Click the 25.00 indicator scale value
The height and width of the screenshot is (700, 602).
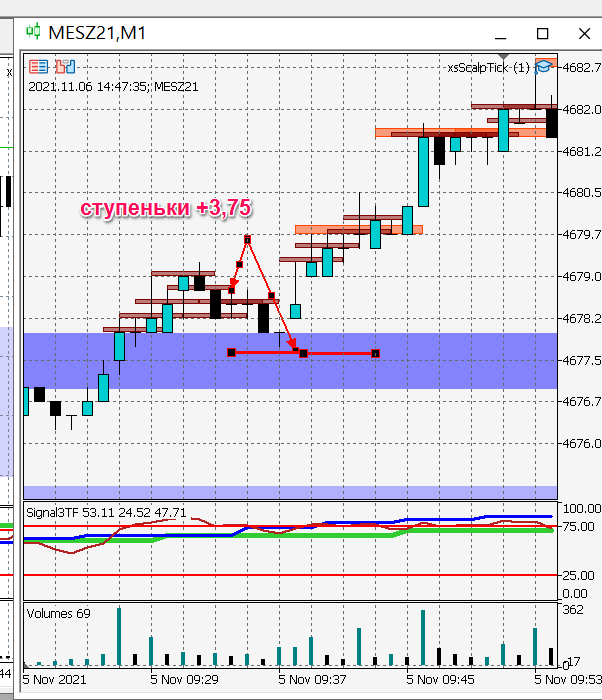[x=579, y=575]
